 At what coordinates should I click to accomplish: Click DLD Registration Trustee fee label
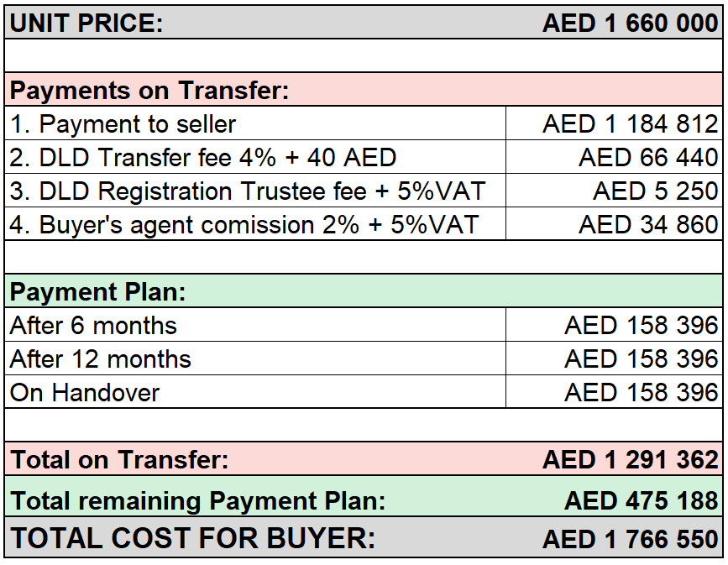pos(248,191)
